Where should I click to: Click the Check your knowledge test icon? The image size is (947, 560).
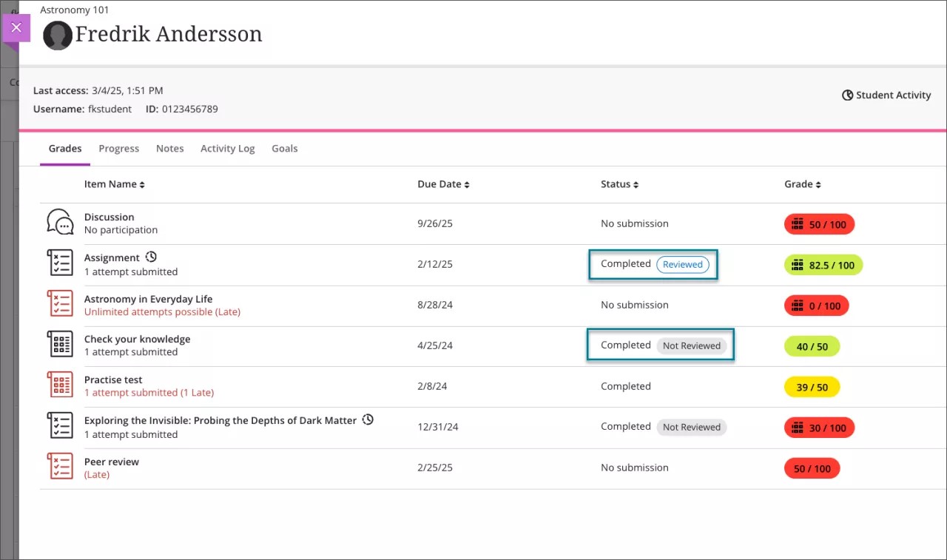[x=60, y=344]
